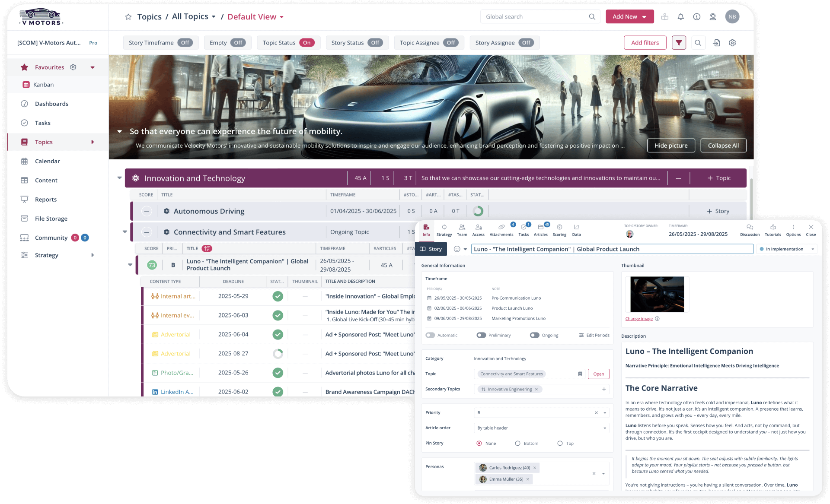
Task: Open the Article order dropdown
Action: pyautogui.click(x=604, y=428)
